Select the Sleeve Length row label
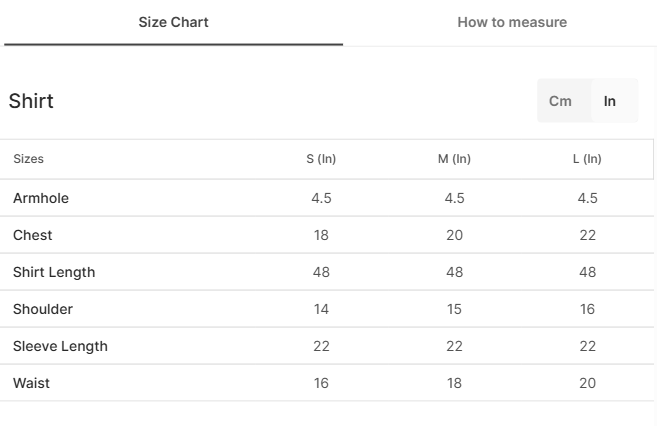Screen dimensions: 657x426 click(60, 346)
